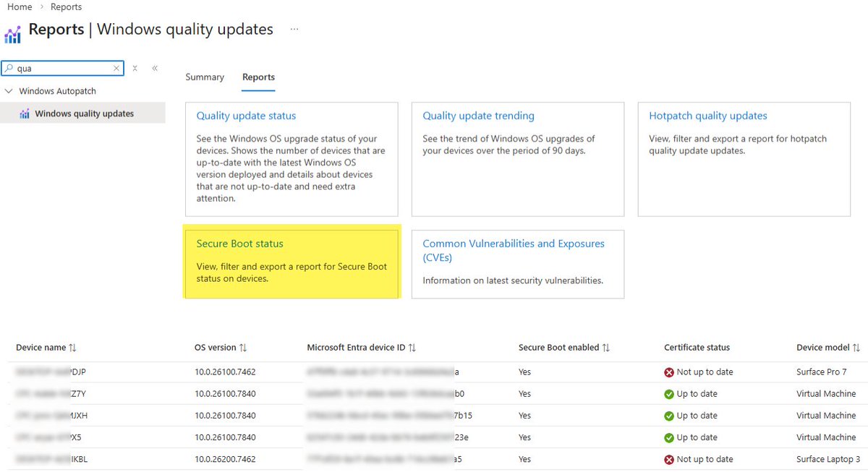Click the Surface Laptop 3 device model cell
The height and width of the screenshot is (472, 868).
[x=828, y=459]
